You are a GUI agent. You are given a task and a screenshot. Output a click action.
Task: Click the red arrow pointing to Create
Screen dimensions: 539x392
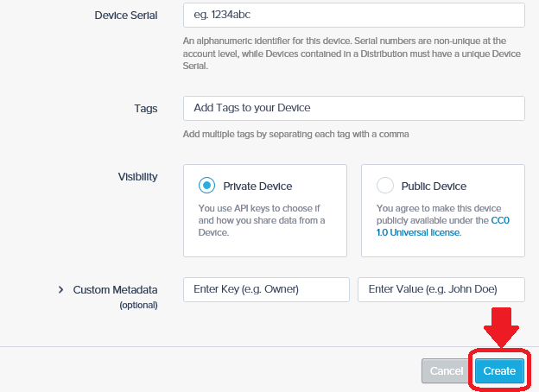click(501, 327)
